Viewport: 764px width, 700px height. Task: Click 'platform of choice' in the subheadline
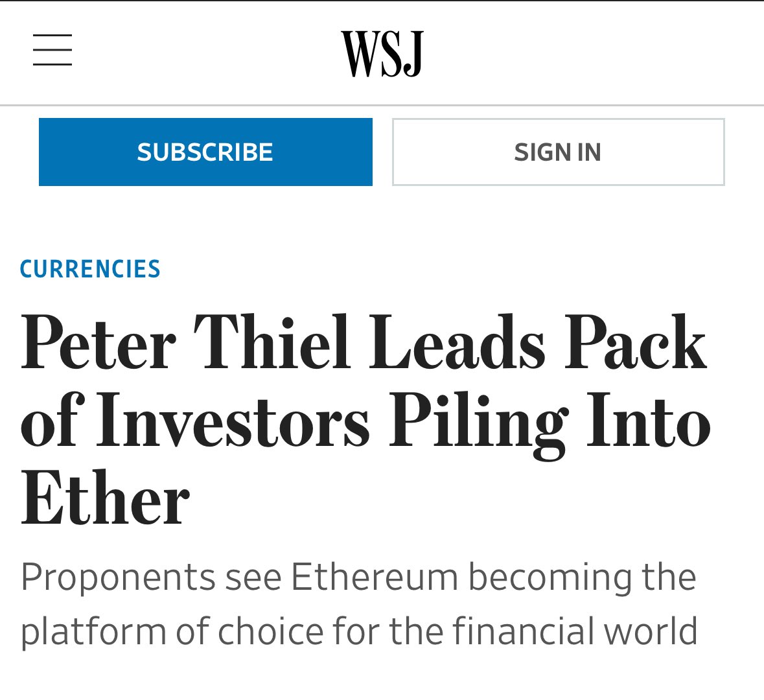172,632
